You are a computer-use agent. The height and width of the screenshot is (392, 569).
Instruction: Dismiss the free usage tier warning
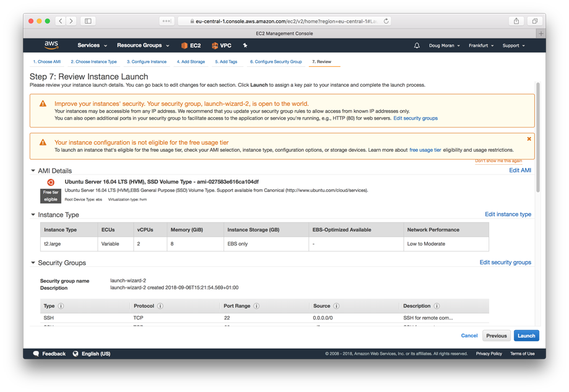[529, 139]
